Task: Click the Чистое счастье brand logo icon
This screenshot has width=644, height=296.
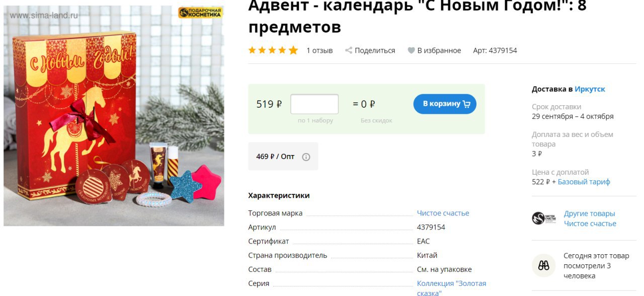Action: [544, 218]
